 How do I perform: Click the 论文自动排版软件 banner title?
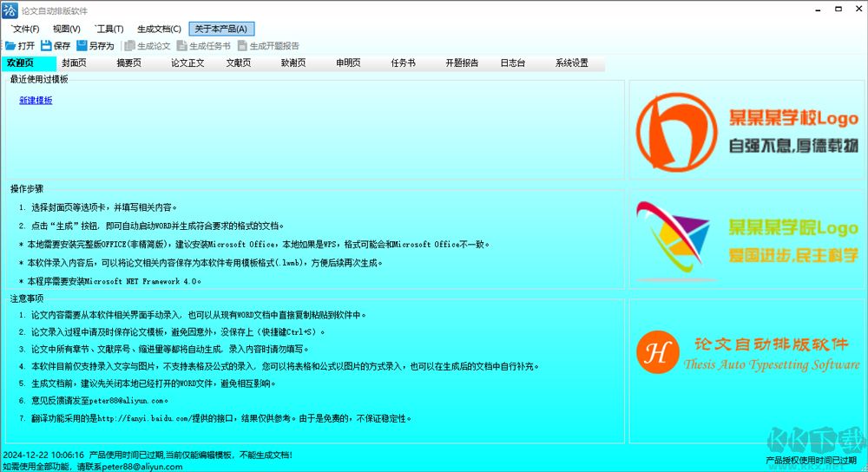click(x=772, y=344)
